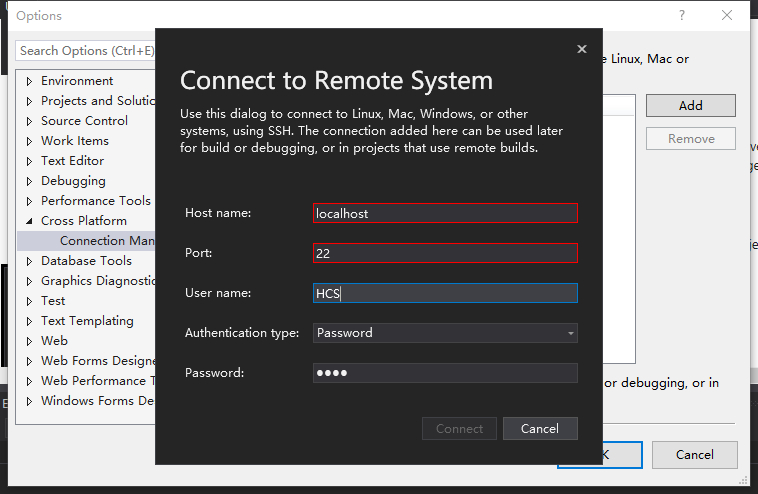
Task: Expand the Debugging options arrow
Action: pyautogui.click(x=30, y=181)
